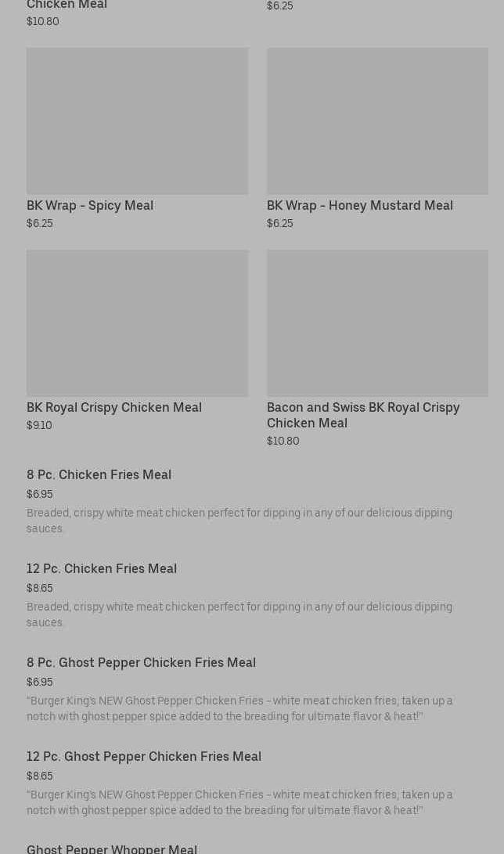Click BK Royal Crispy Chicken Meal image
The image size is (504, 854).
(137, 323)
